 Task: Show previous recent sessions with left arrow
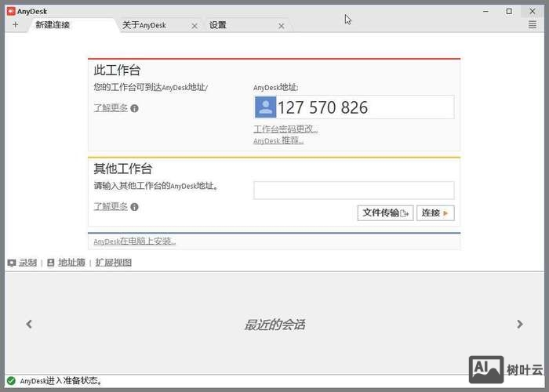[29, 324]
